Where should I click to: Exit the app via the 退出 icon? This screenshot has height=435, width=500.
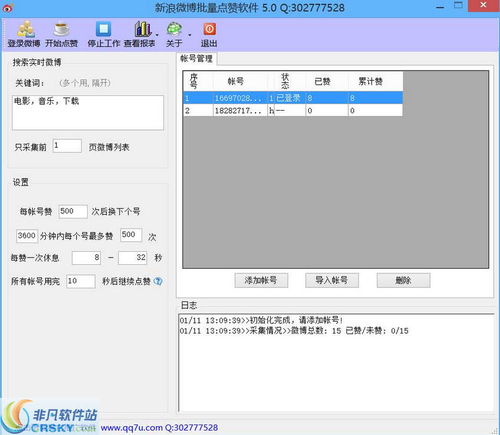click(209, 34)
